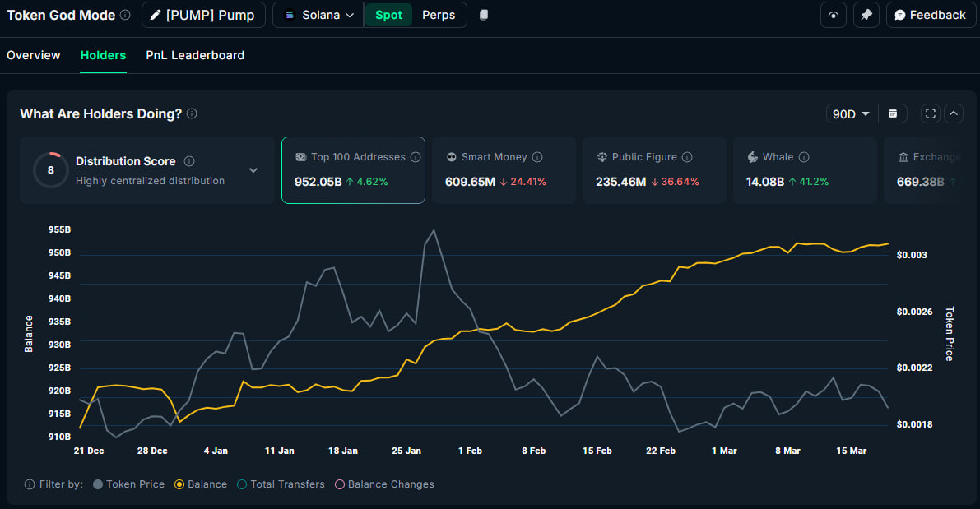Click info icon beside What Are Holders Doing
This screenshot has height=509, width=980.
[x=192, y=113]
